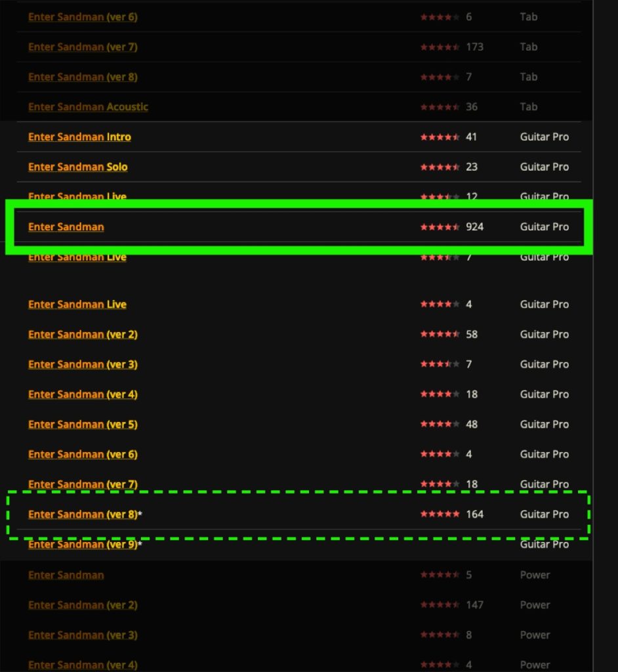Click the "Power" label in the Power ver 3 row
The width and height of the screenshot is (618, 672).
click(535, 635)
